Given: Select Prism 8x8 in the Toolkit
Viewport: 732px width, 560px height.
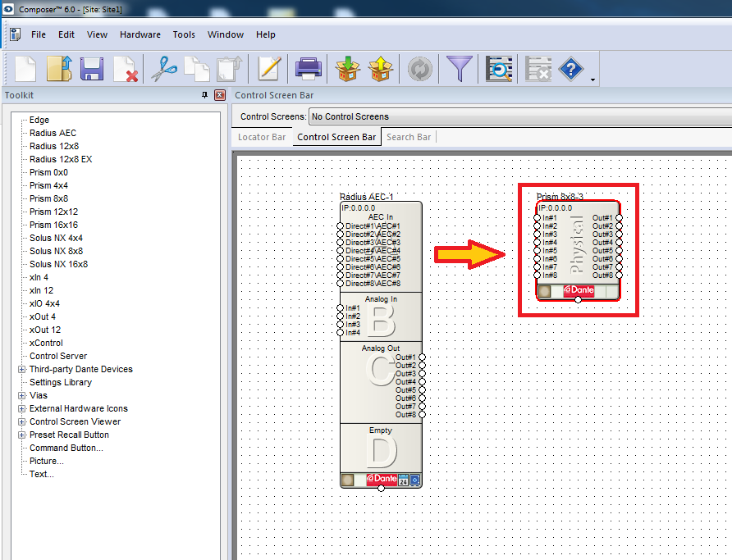Looking at the screenshot, I should pyautogui.click(x=48, y=198).
